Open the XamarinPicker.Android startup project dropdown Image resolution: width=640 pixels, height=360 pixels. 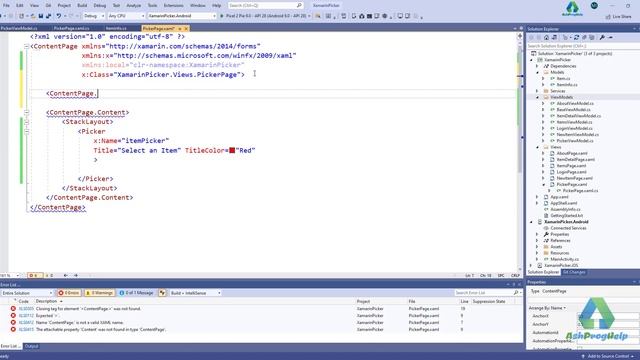(182, 16)
